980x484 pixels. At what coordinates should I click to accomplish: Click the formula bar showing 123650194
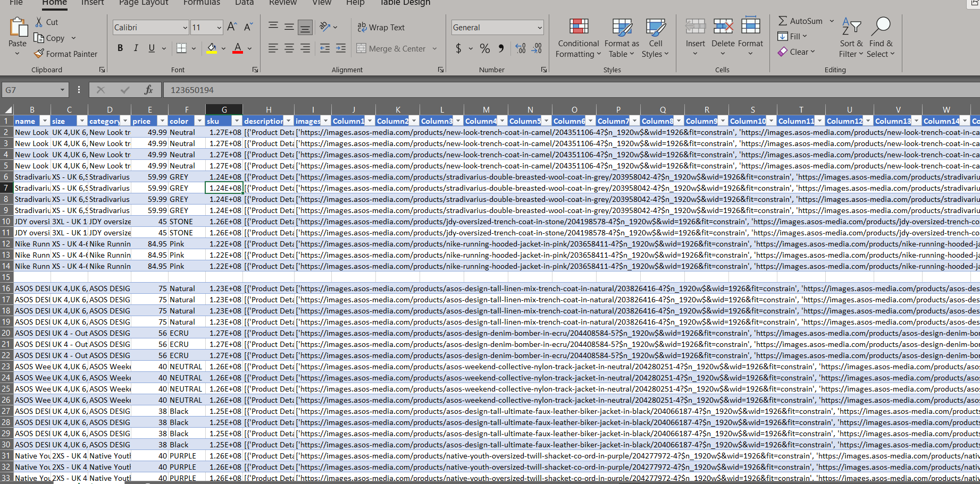point(571,90)
